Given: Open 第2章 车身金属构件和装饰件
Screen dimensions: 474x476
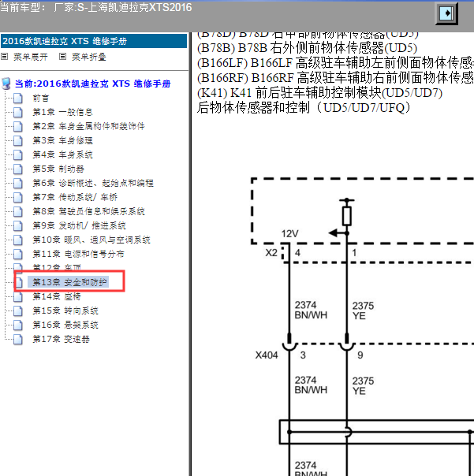Looking at the screenshot, I should (88, 127).
